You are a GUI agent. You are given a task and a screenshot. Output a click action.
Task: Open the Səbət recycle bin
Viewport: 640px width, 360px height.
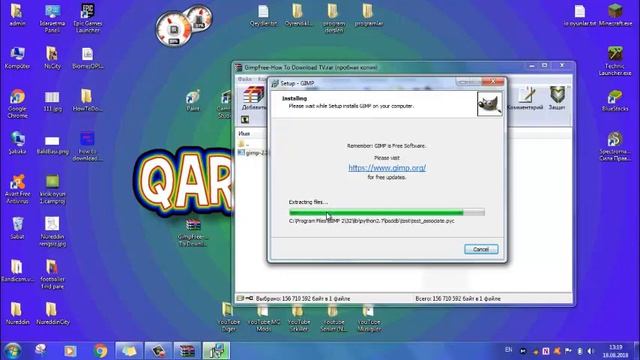[x=17, y=228]
